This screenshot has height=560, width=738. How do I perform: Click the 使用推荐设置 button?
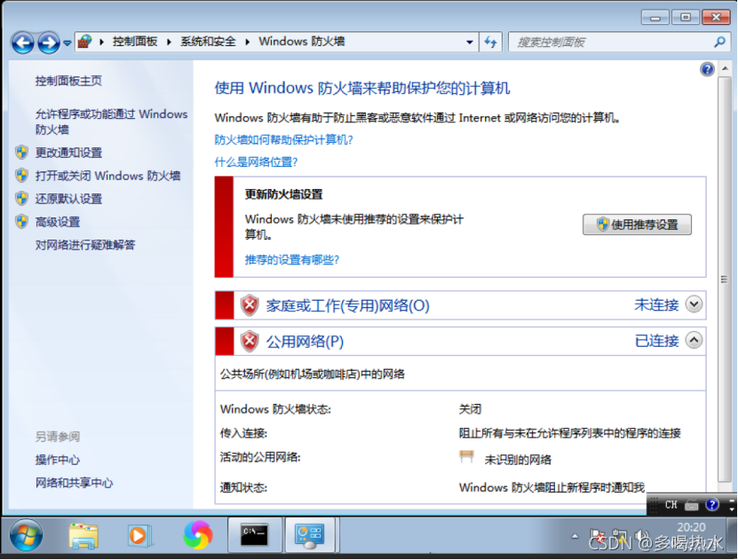tap(637, 225)
